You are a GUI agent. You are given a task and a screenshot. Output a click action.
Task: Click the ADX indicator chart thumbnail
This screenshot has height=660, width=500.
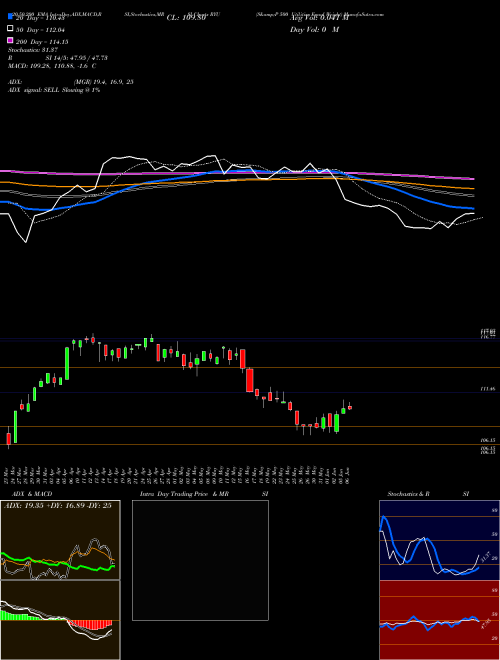point(60,540)
